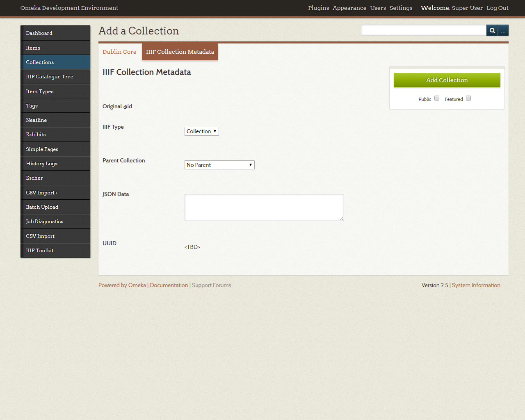Navigate to Items in the sidebar
The image size is (525, 420).
33,48
